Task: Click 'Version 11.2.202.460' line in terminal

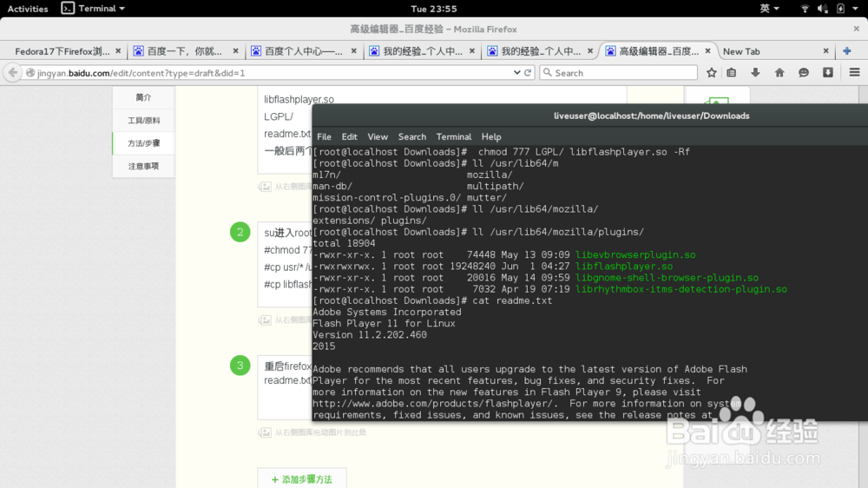Action: click(x=370, y=334)
